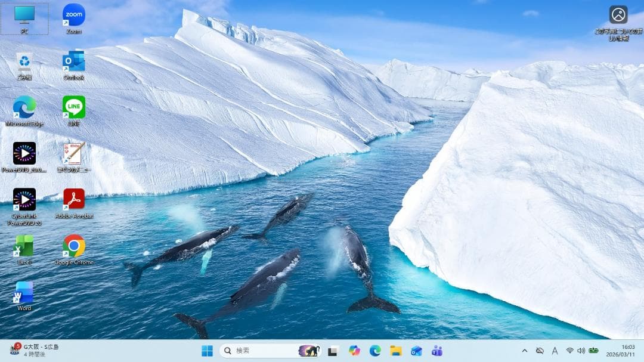Toggle the IME input mode indicator
This screenshot has height=362, width=644.
pos(555,351)
